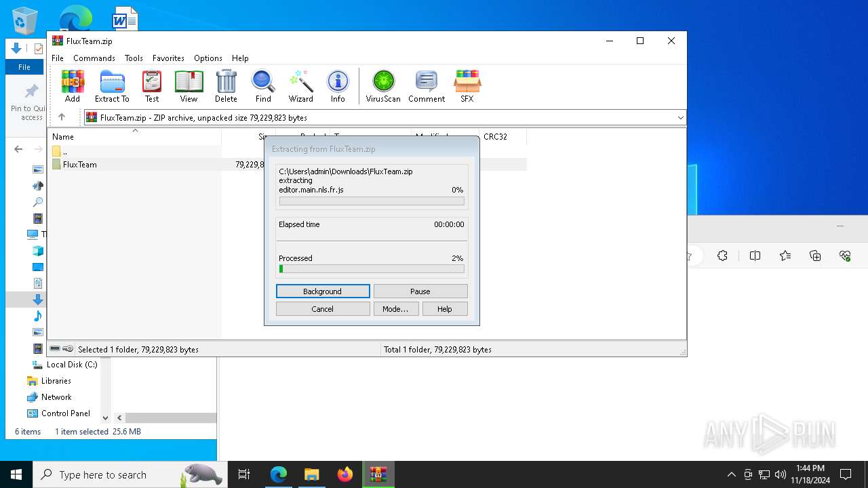This screenshot has width=868, height=488.
Task: Click Explorer back navigation arrow
Action: click(x=18, y=149)
